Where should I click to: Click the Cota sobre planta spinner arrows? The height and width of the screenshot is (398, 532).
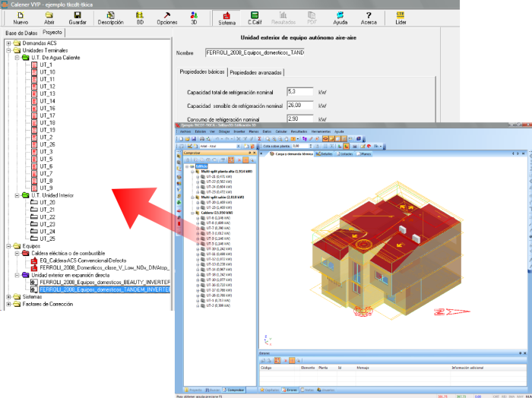pos(310,146)
